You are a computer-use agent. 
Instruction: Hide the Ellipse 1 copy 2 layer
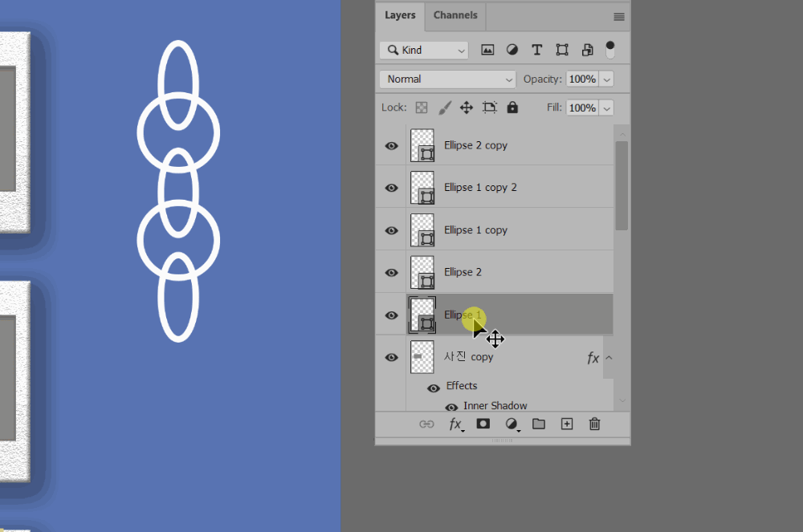pyautogui.click(x=391, y=188)
